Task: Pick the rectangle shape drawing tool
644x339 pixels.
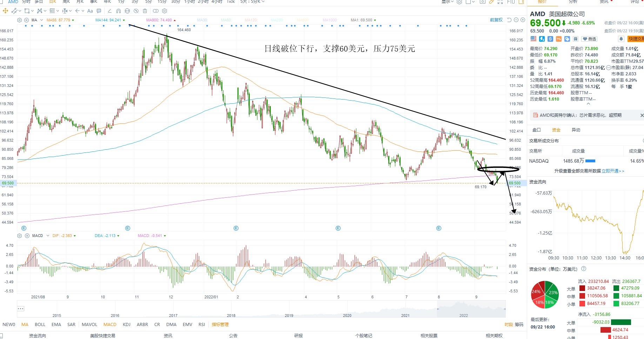Action: click(27, 11)
